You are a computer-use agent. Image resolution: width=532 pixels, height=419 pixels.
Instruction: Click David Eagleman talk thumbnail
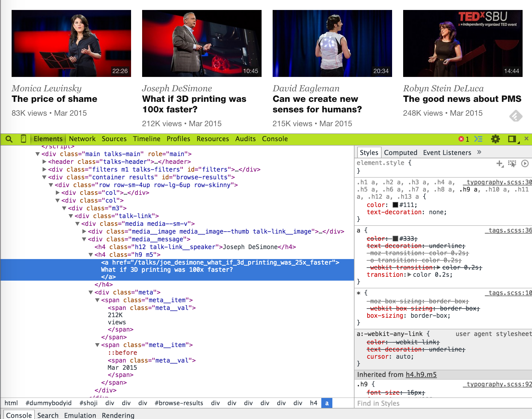tap(332, 43)
